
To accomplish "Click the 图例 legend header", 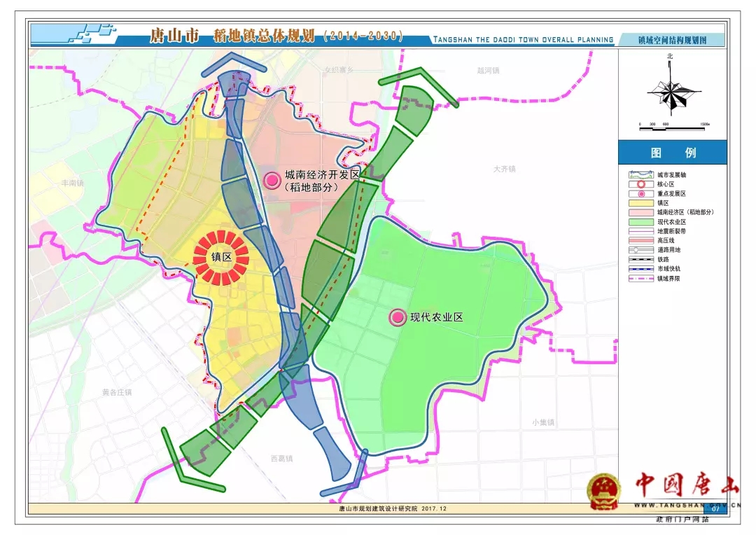I will click(x=672, y=153).
